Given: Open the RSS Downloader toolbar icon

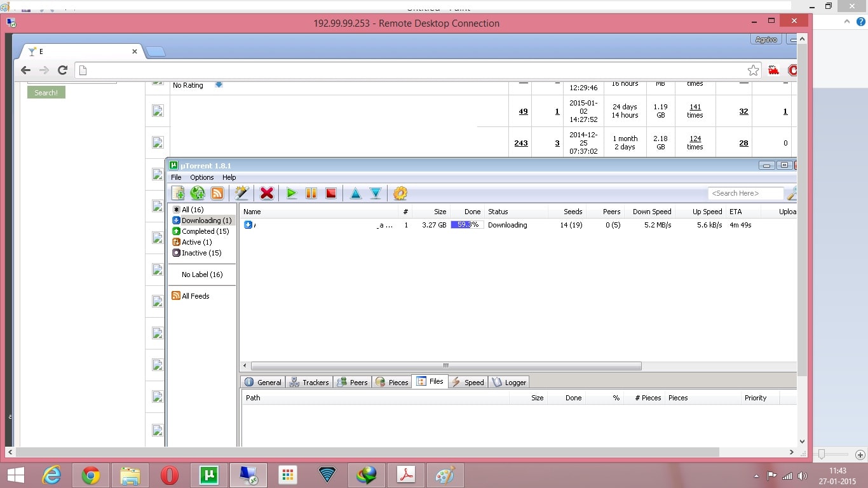Looking at the screenshot, I should click(x=217, y=193).
